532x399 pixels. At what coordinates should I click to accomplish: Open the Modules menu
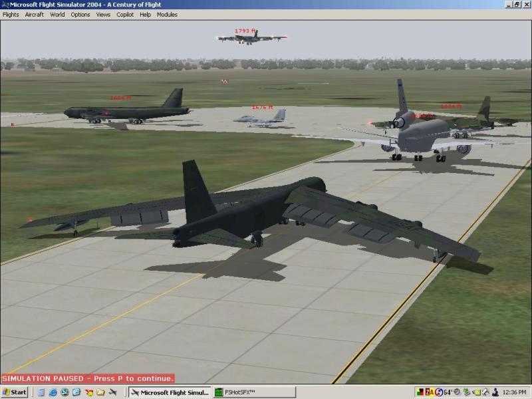pos(167,15)
